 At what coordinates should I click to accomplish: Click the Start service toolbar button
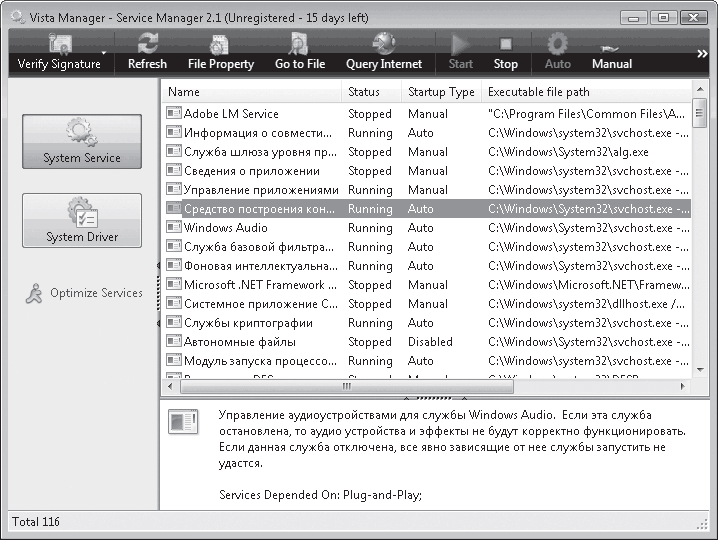pyautogui.click(x=461, y=51)
